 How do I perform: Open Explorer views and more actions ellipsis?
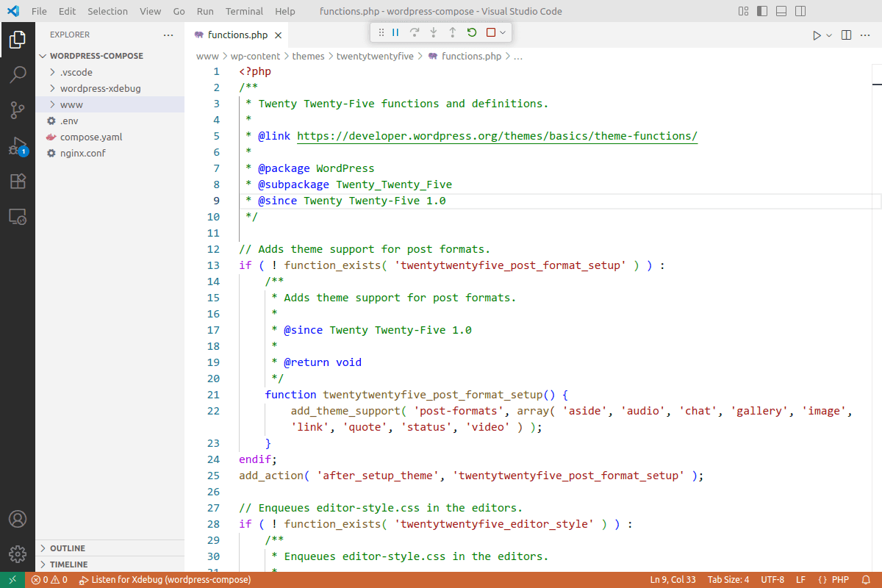coord(169,35)
